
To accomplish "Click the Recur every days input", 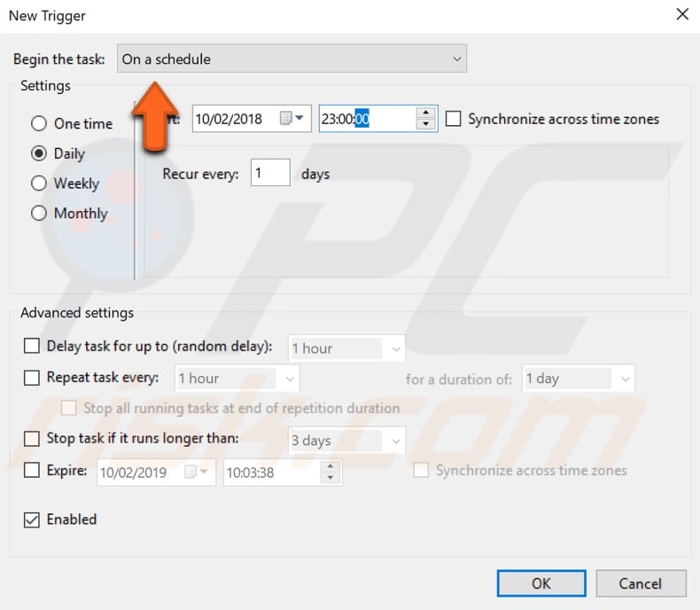I will tap(270, 172).
